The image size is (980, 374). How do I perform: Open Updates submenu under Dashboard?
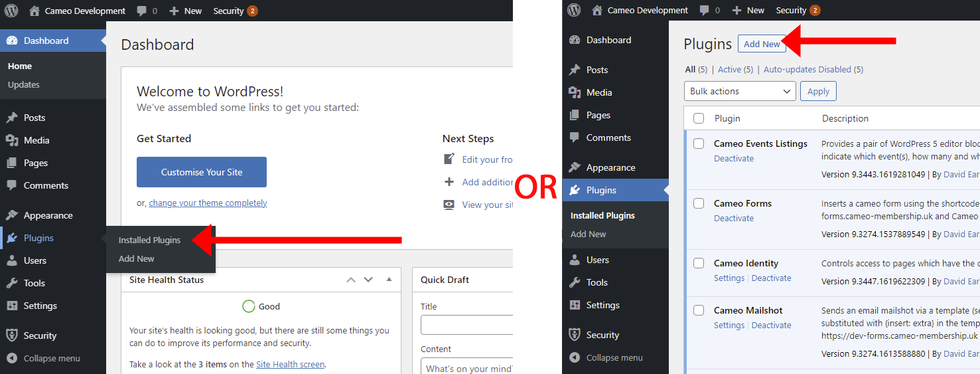click(24, 84)
